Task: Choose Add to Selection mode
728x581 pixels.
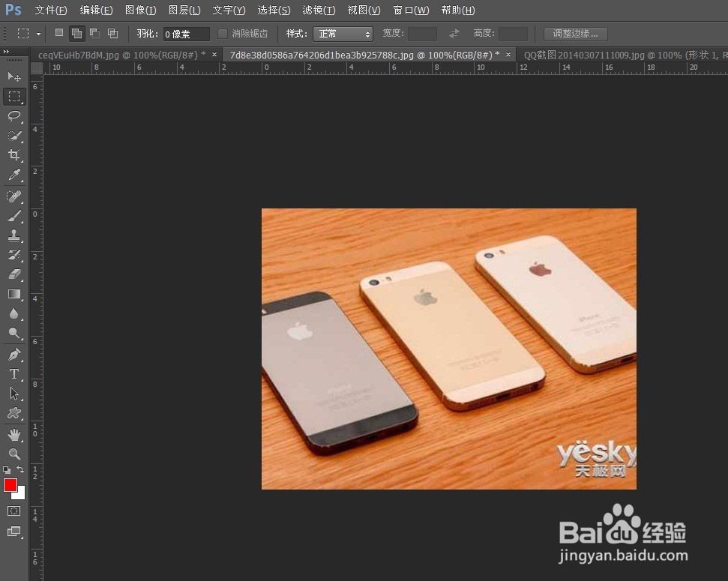Action: point(76,34)
